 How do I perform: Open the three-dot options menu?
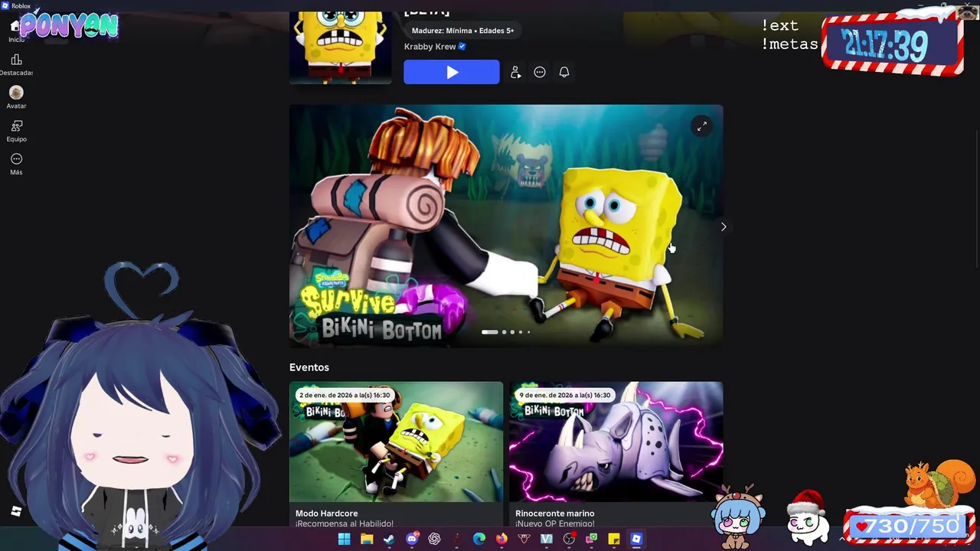540,72
